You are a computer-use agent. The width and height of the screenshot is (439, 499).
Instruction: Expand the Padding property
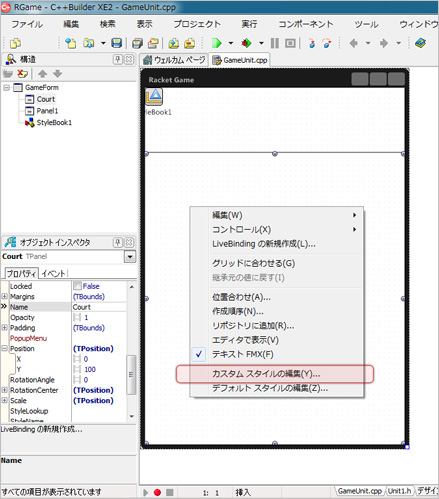(5, 328)
